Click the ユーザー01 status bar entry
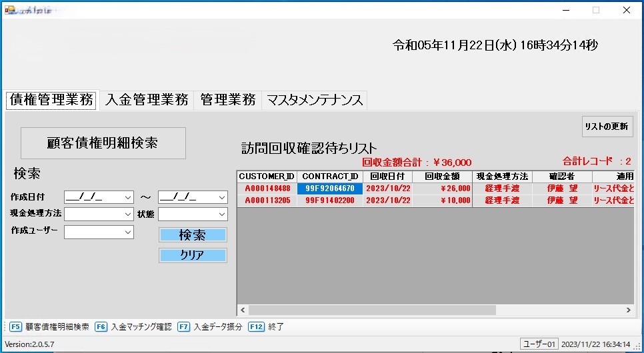The width and height of the screenshot is (644, 353). [x=539, y=344]
